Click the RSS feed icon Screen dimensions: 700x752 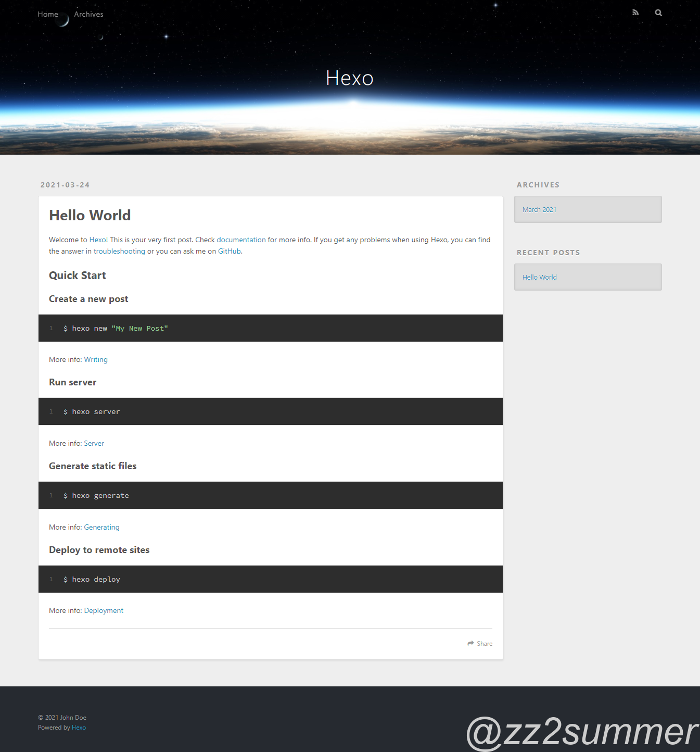click(x=635, y=12)
